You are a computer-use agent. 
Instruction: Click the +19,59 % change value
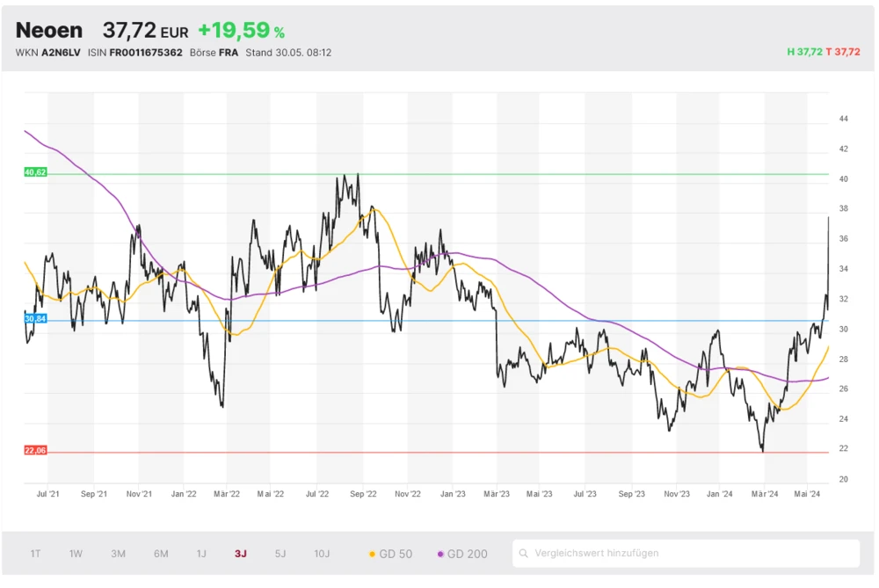[x=241, y=31]
